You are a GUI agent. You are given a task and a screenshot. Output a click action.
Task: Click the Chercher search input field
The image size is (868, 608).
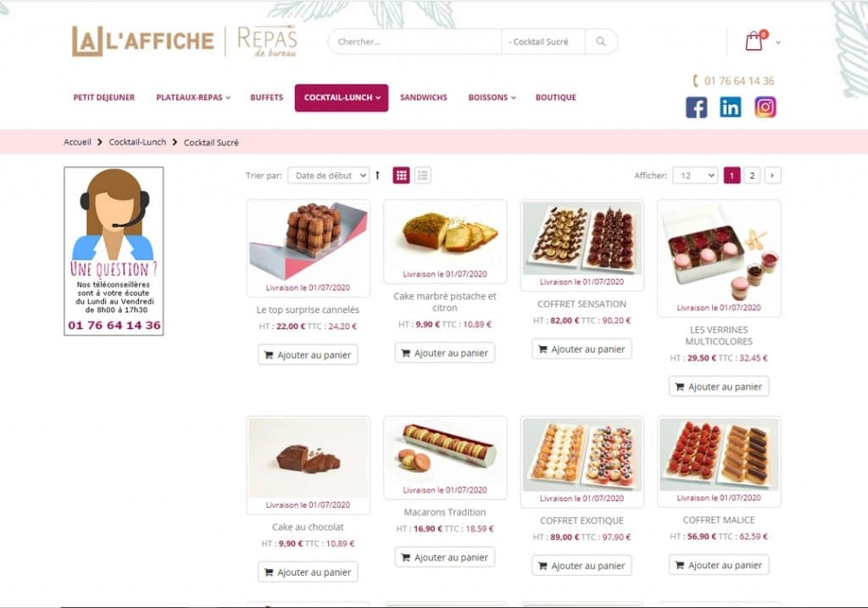coord(415,42)
